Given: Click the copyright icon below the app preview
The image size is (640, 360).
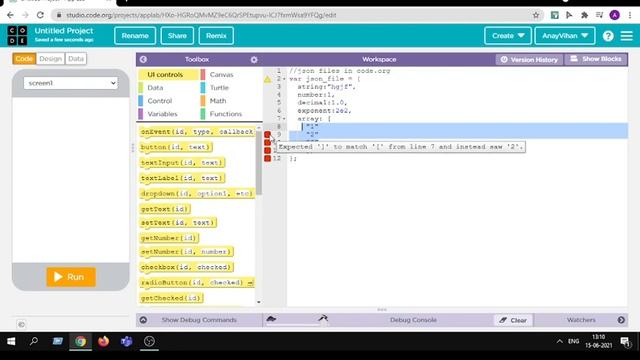Looking at the screenshot, I should tap(21, 324).
